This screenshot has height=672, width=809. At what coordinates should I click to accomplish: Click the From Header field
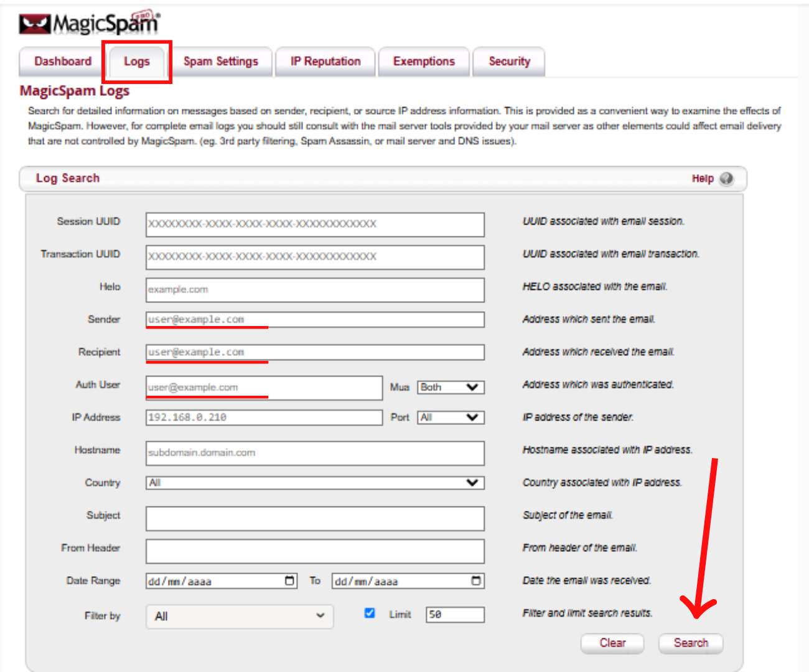[315, 551]
